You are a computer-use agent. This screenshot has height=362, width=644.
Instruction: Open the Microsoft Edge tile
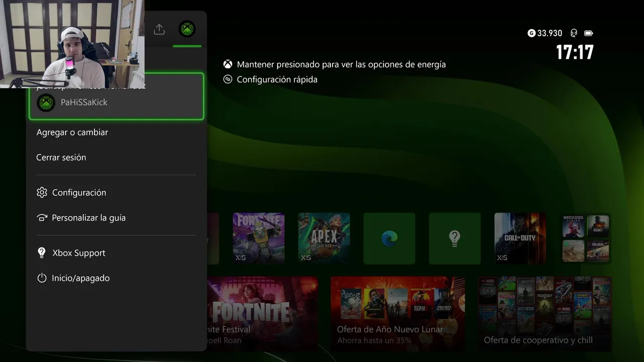[x=389, y=238]
